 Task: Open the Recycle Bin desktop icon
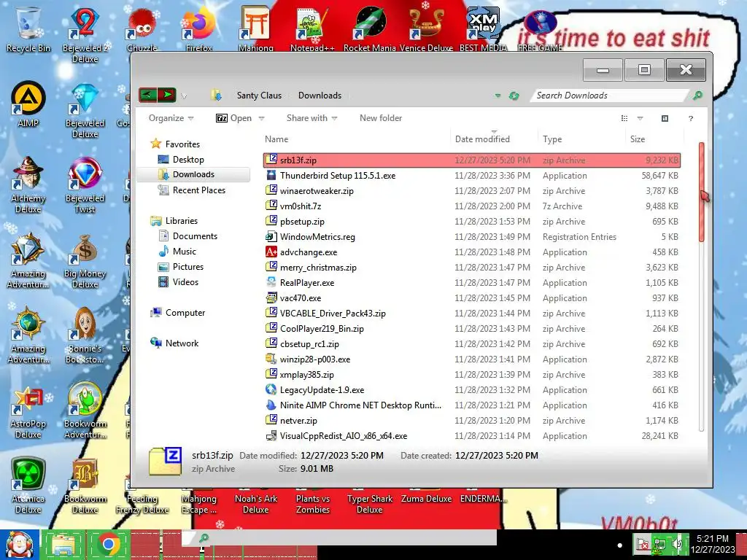[28, 28]
